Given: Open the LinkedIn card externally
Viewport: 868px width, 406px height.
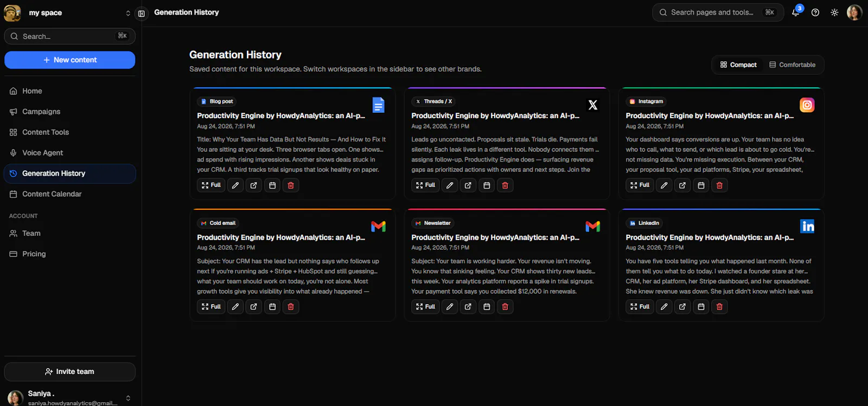Looking at the screenshot, I should (x=682, y=307).
